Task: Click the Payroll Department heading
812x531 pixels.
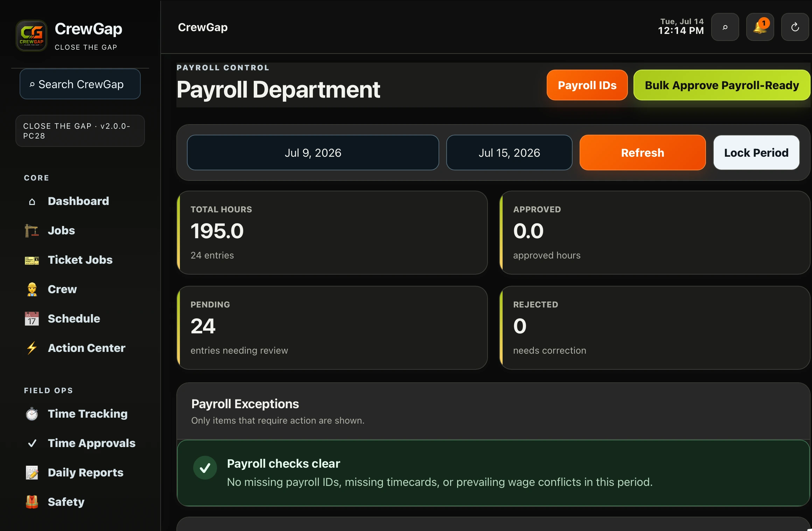Action: (278, 90)
